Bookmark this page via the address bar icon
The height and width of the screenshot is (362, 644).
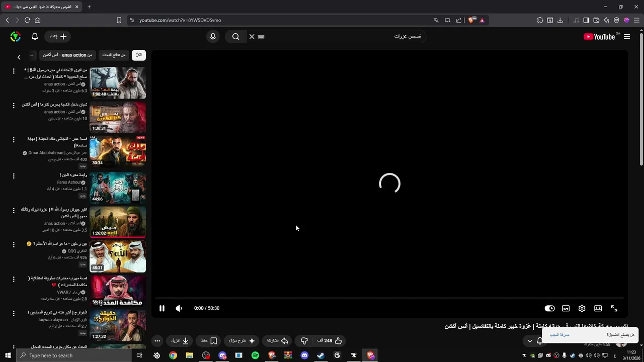119,20
